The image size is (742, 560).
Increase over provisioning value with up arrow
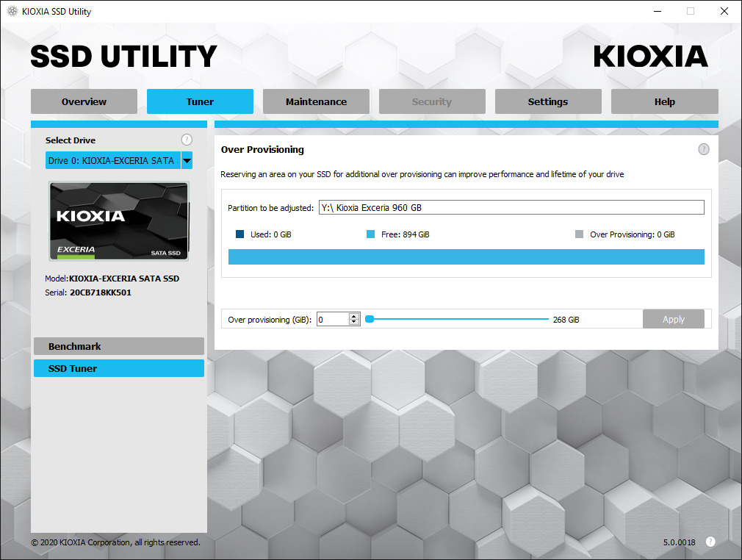[x=354, y=316]
